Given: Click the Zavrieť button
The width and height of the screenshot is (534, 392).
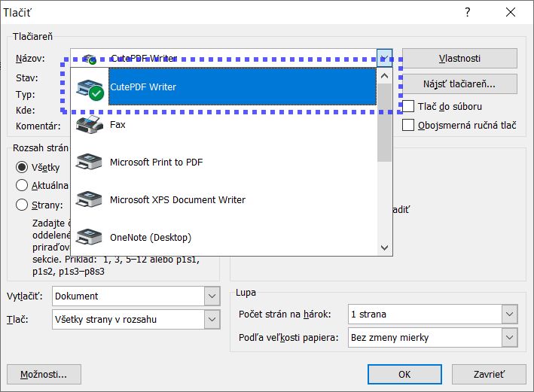Looking at the screenshot, I should [x=489, y=374].
